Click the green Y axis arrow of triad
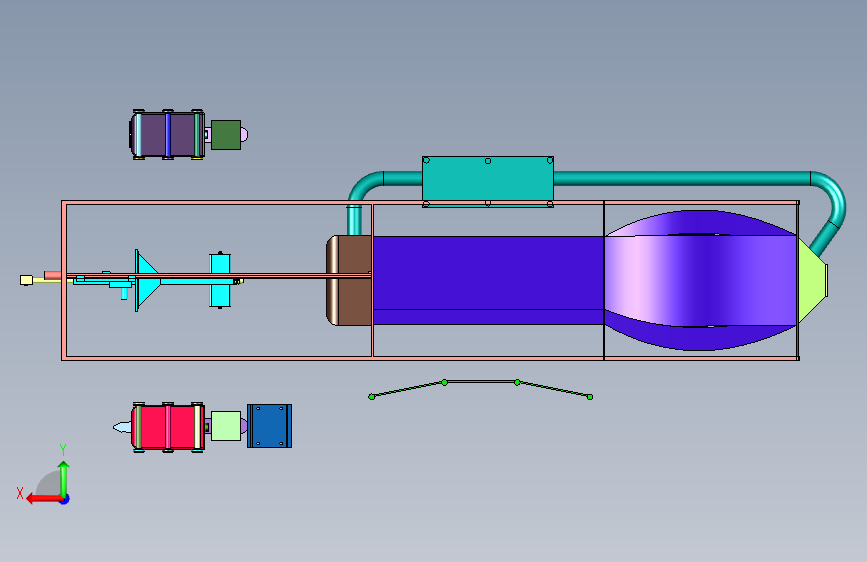Image resolution: width=867 pixels, height=562 pixels. (x=64, y=478)
